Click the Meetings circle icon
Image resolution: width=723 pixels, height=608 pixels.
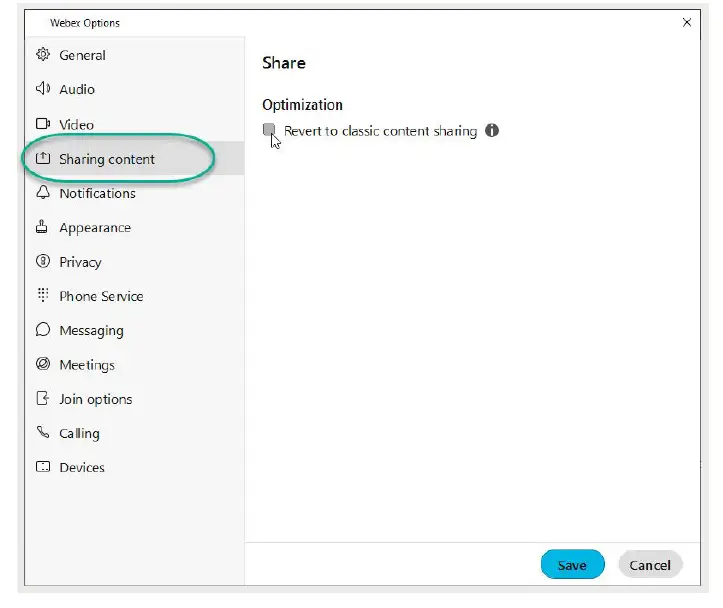tap(43, 364)
